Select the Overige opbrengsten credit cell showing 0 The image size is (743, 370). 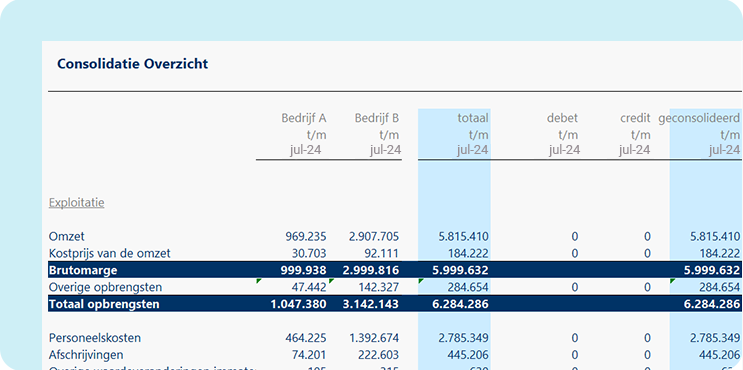click(647, 287)
